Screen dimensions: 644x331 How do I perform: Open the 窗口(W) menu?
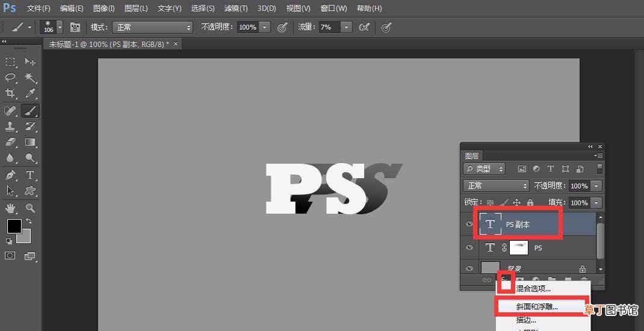[x=333, y=8]
